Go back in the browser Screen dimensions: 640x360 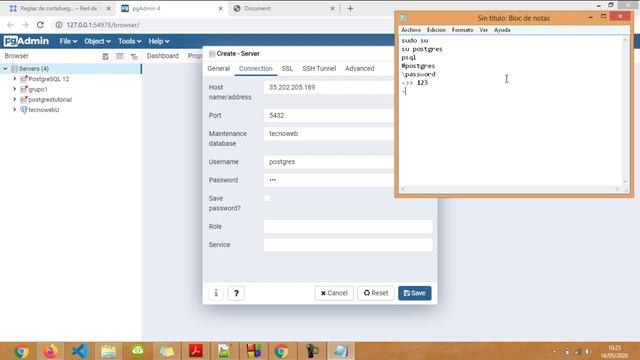point(10,25)
